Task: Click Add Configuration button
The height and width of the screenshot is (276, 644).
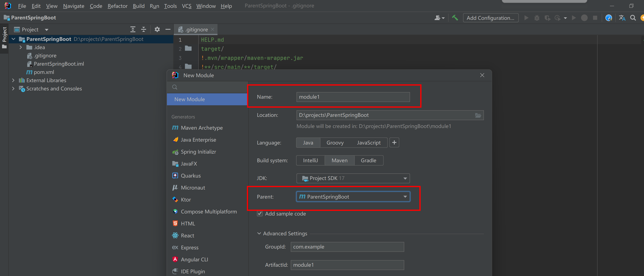Action: click(x=490, y=18)
